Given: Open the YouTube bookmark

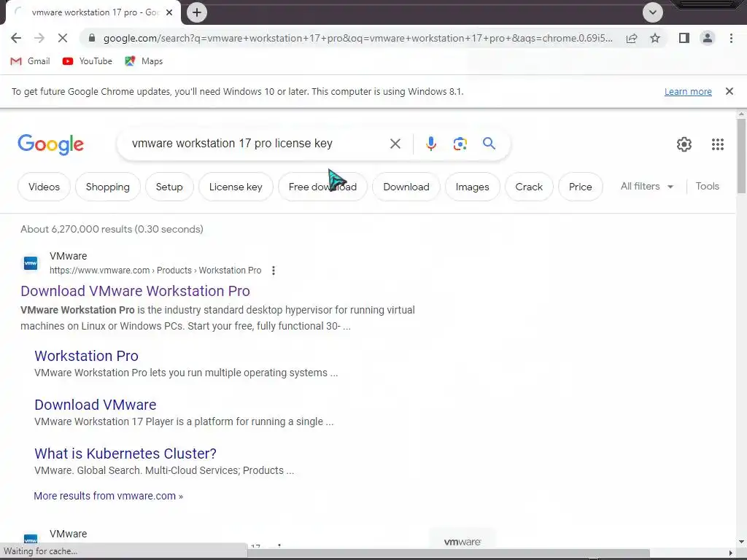Looking at the screenshot, I should [88, 61].
